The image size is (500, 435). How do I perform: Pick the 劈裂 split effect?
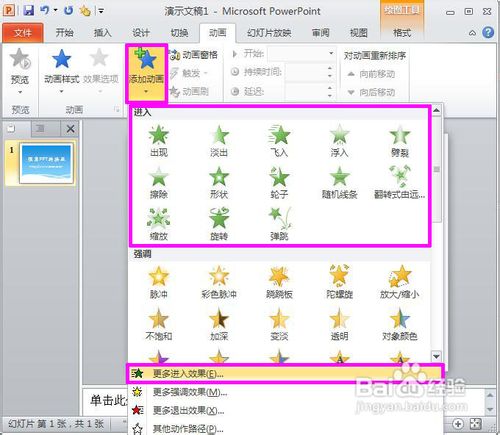coord(399,141)
